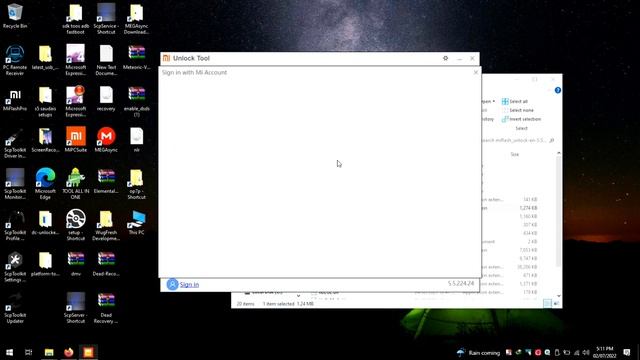Viewport: 640px width, 360px height.
Task: Select enable_dsds (1) archive icon
Action: (x=136, y=102)
